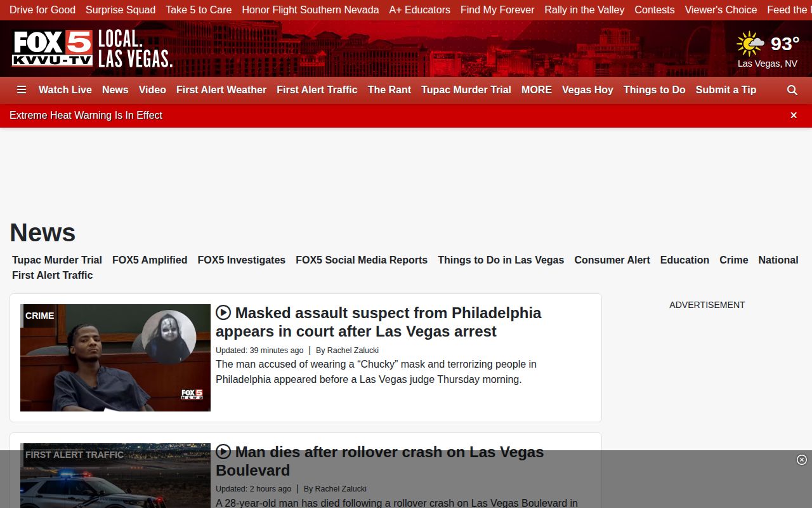Open Contests top link
The image size is (812, 508).
[x=655, y=10]
